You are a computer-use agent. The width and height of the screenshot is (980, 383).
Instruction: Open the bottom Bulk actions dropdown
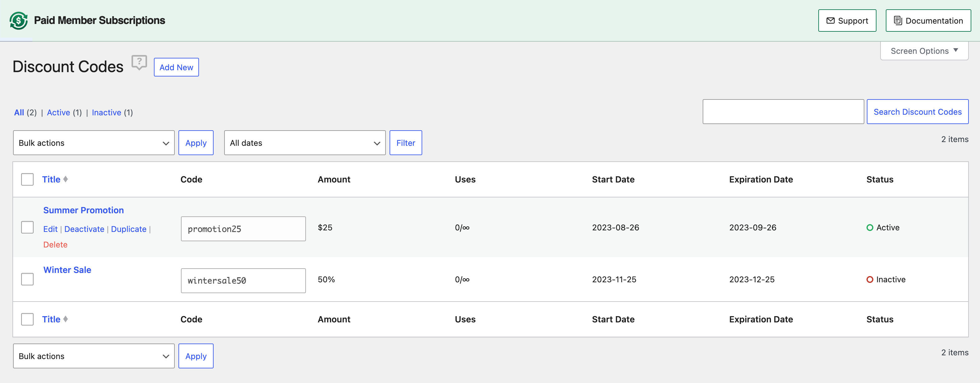point(94,356)
